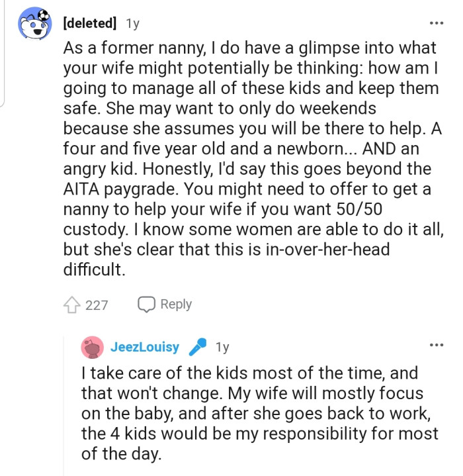Click the 227 vote count
The width and height of the screenshot is (463, 476).
pyautogui.click(x=97, y=305)
